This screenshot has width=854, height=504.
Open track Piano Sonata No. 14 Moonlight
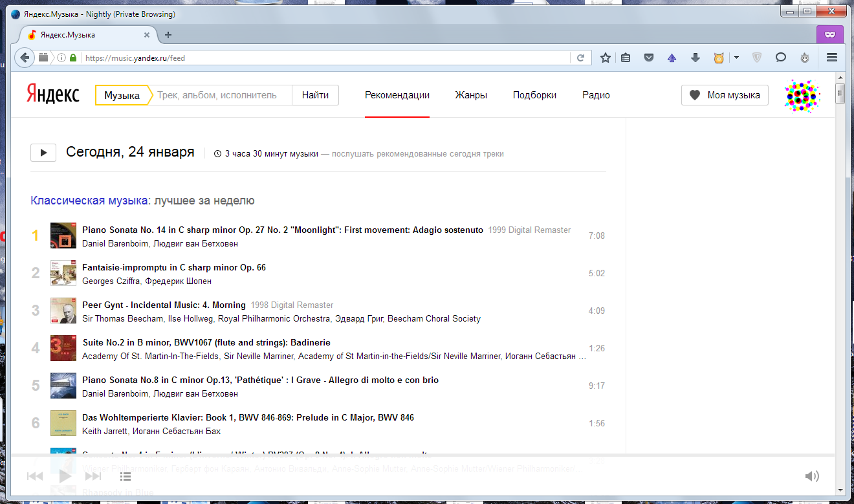tap(283, 230)
